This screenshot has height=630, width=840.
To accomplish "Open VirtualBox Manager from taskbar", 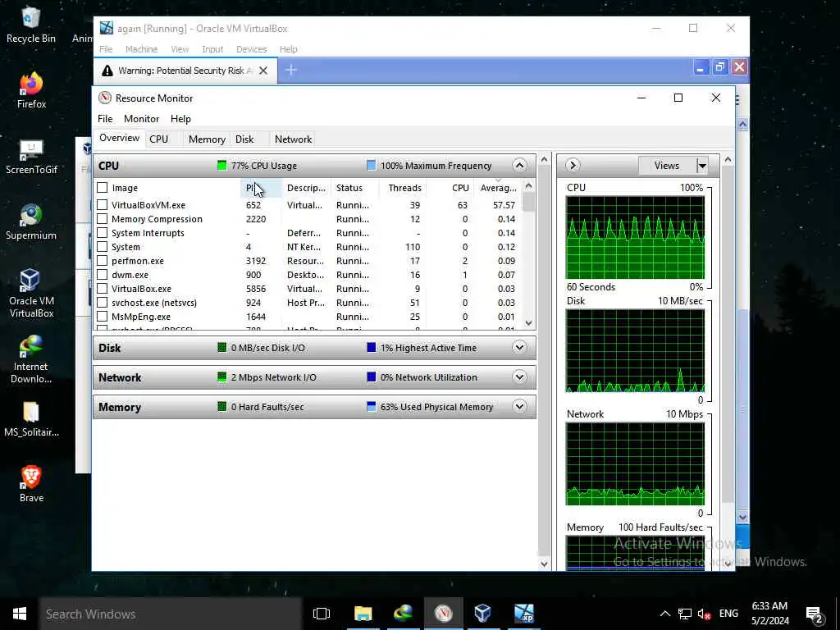I will pos(482,614).
